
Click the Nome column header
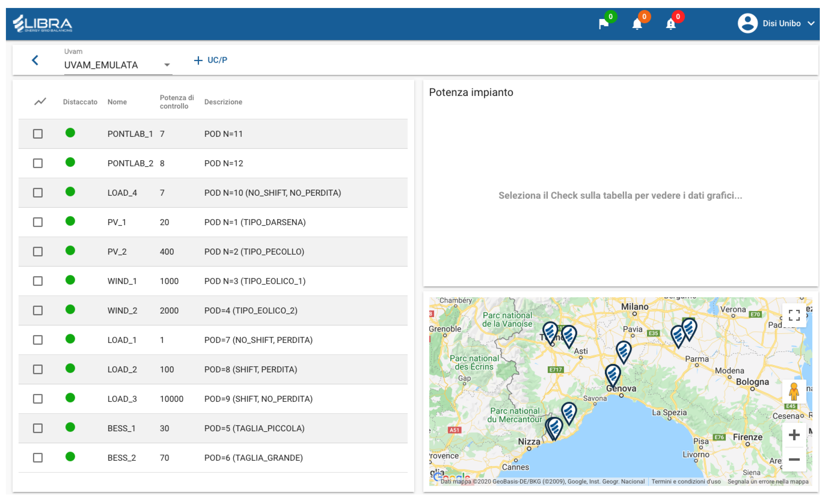click(x=117, y=102)
